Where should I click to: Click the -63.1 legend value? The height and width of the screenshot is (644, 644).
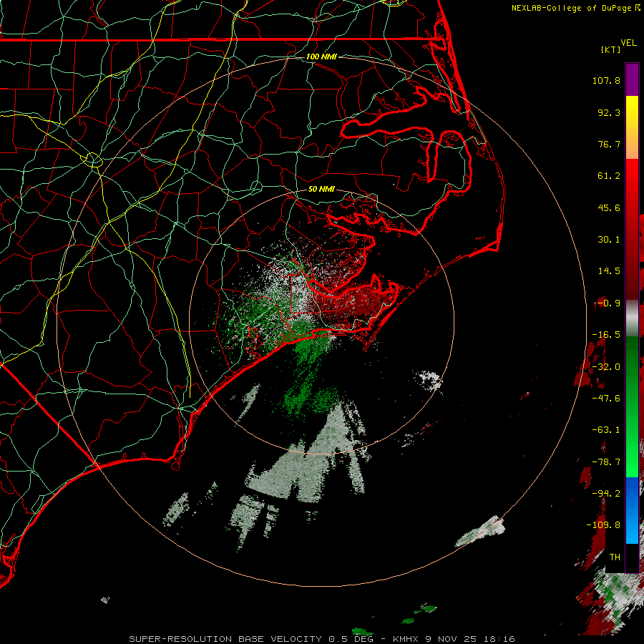coord(606,430)
